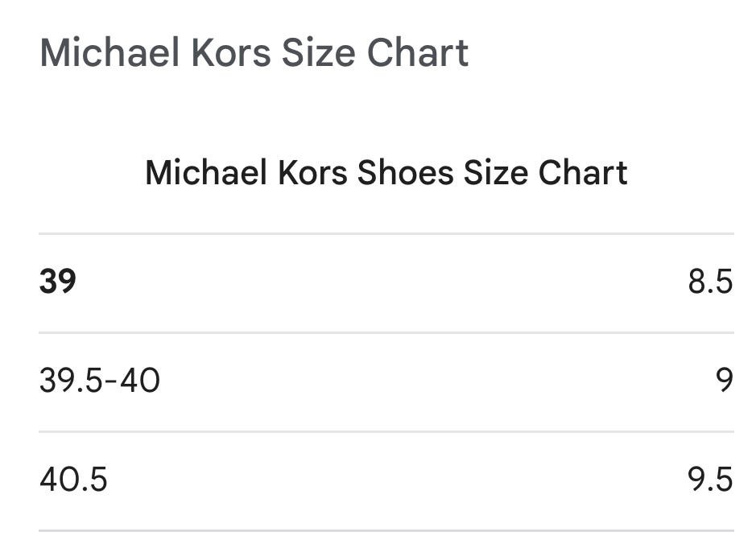Click 'Michael' in the table title
The image size is (756, 552).
(x=205, y=173)
